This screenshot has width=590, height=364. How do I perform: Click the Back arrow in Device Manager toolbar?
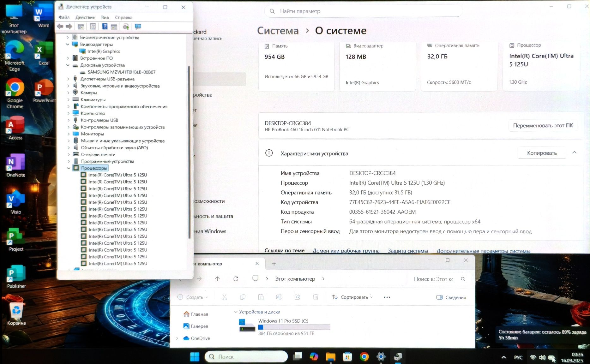60,27
